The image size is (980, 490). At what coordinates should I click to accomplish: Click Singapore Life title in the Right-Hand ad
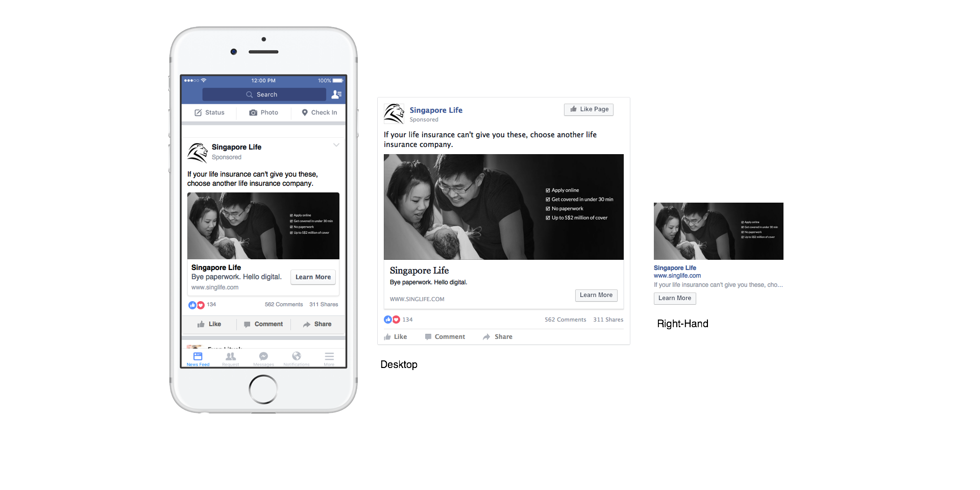675,268
